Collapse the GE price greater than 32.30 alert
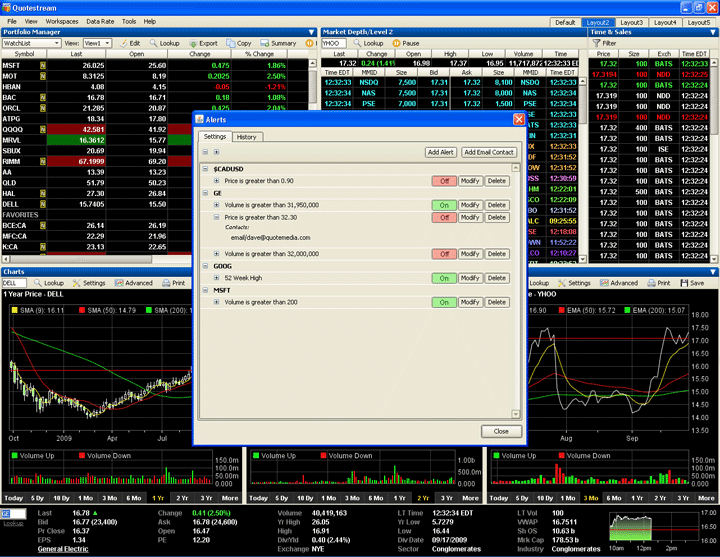Viewport: 720px width, 557px height. click(217, 217)
